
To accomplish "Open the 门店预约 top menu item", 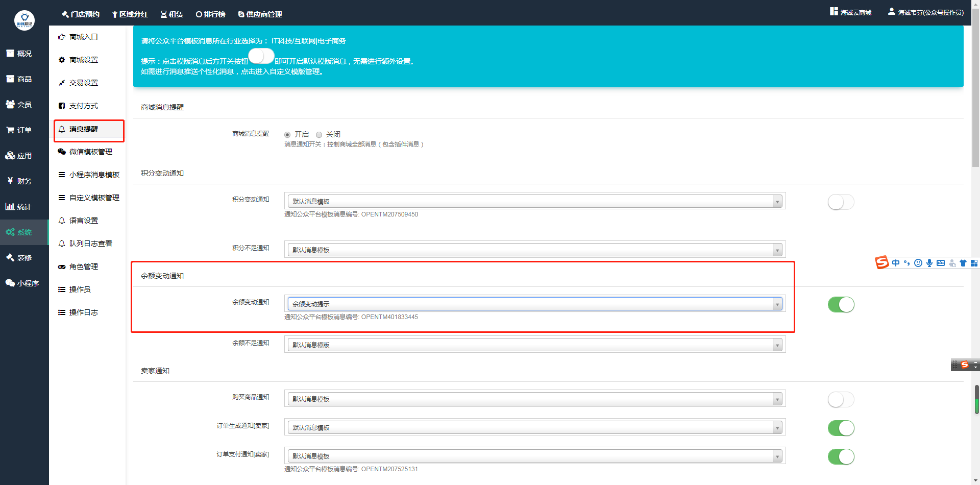I will coord(81,14).
